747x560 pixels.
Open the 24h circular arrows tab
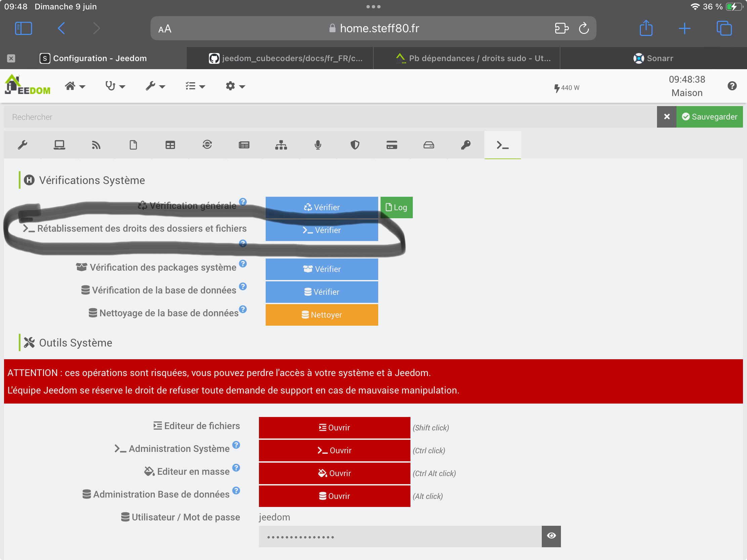coord(207,145)
